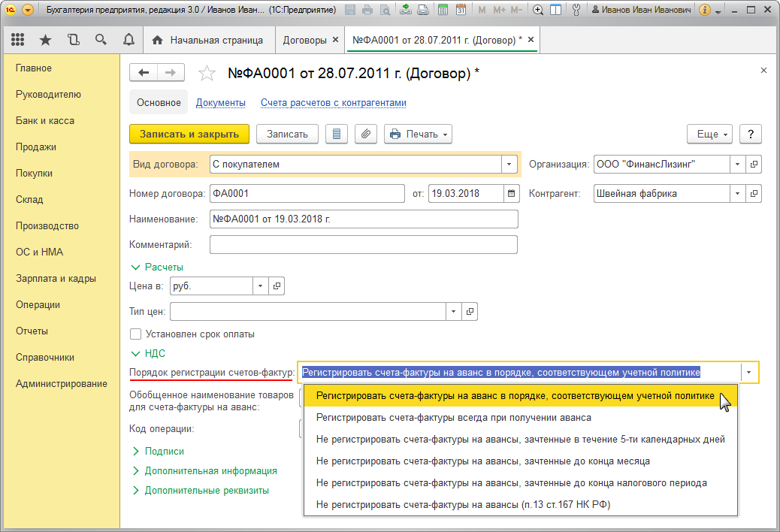The image size is (780, 532).
Task: Click Записать и закрыть button
Action: [x=189, y=135]
